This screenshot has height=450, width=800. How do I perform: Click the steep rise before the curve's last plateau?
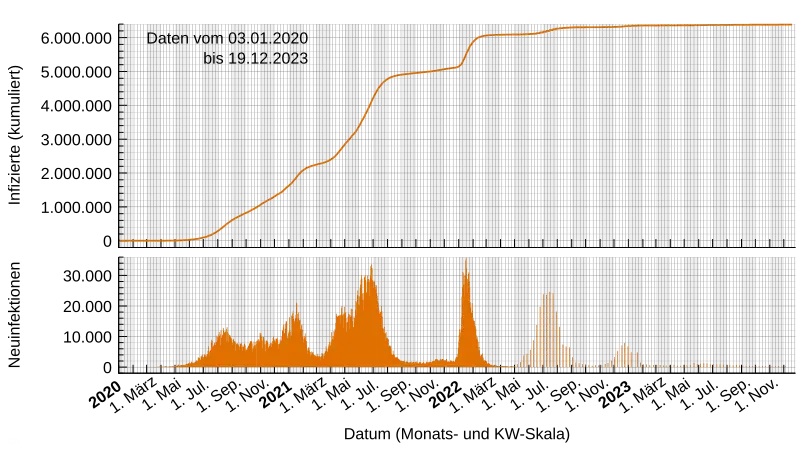pyautogui.click(x=468, y=52)
